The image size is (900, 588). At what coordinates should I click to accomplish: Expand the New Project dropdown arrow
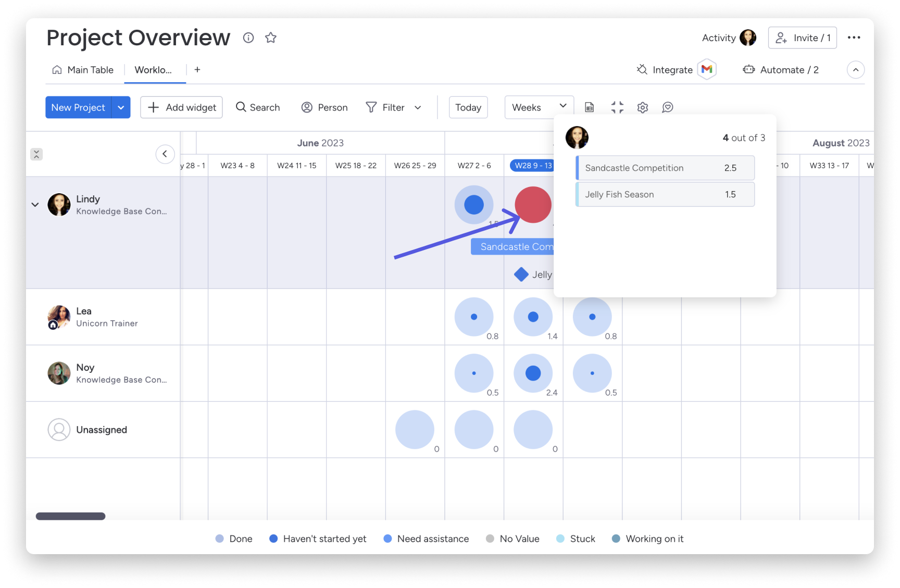121,107
